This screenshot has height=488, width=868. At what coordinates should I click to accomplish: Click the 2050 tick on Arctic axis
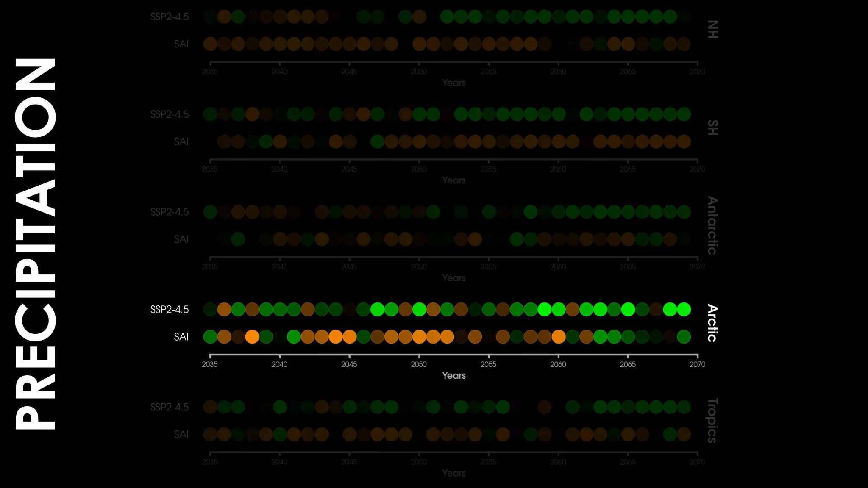(x=419, y=364)
